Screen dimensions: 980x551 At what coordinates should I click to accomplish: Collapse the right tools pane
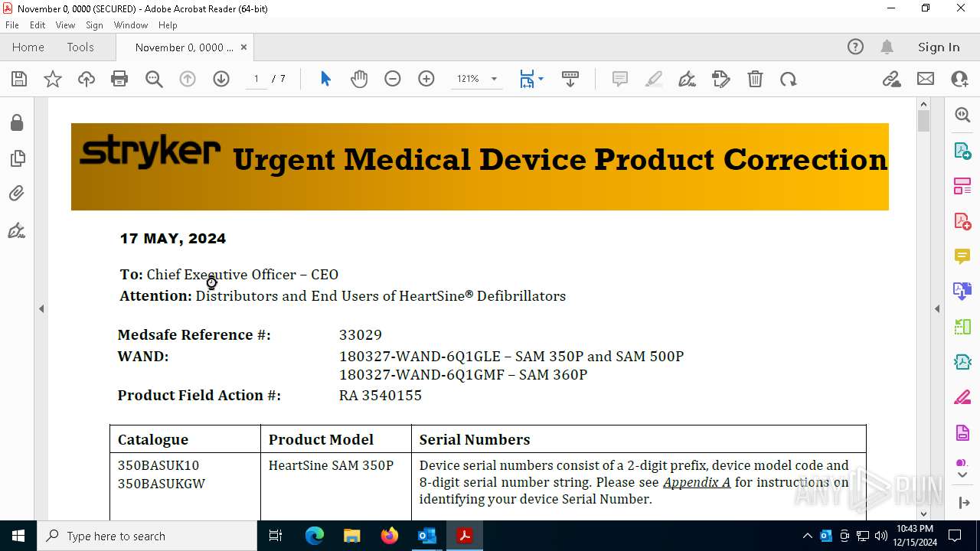(963, 503)
